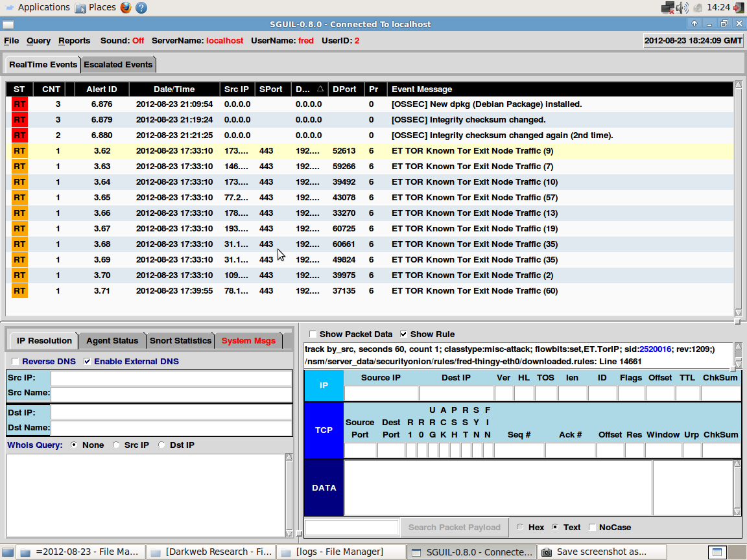Click the roll-up arrow icon in the titlebar

pyautogui.click(x=694, y=23)
